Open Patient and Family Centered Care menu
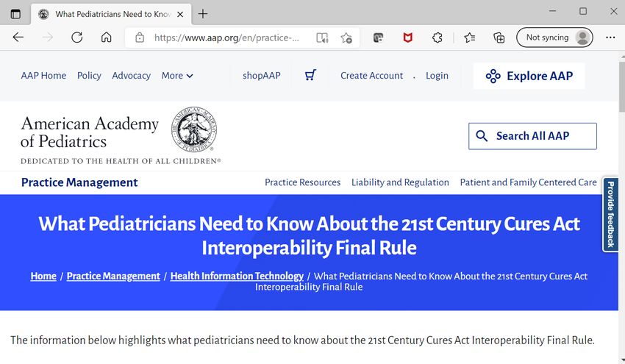625x364 pixels. (528, 182)
